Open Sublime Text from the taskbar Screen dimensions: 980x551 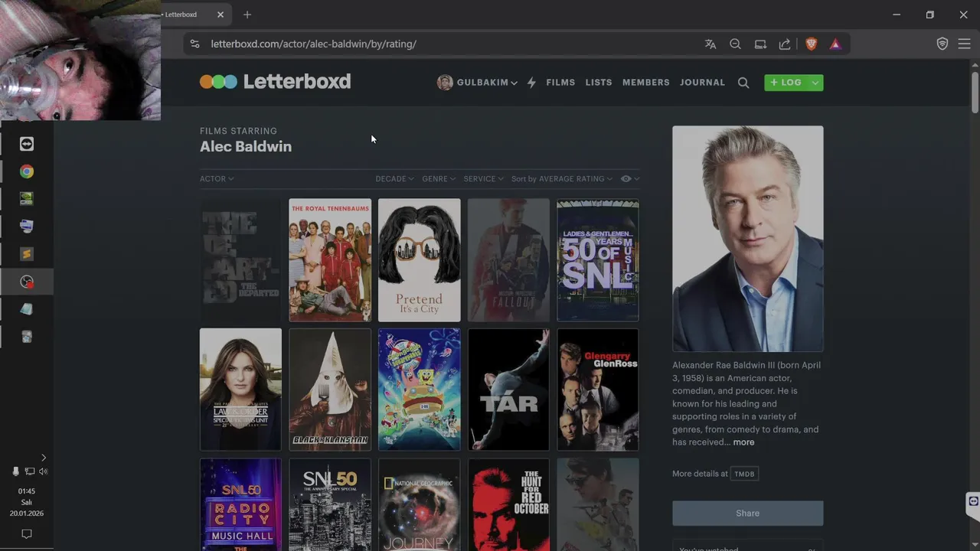coord(27,254)
